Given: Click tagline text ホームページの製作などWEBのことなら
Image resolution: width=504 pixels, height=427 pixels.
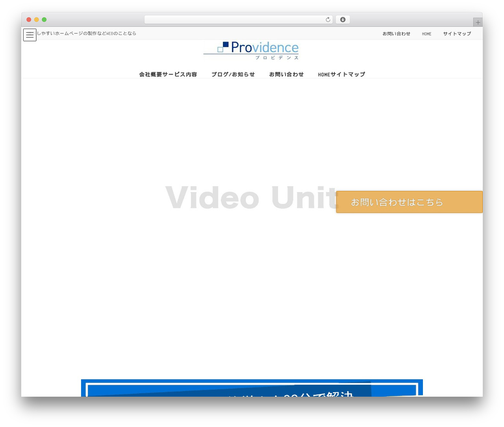Looking at the screenshot, I should [95, 33].
